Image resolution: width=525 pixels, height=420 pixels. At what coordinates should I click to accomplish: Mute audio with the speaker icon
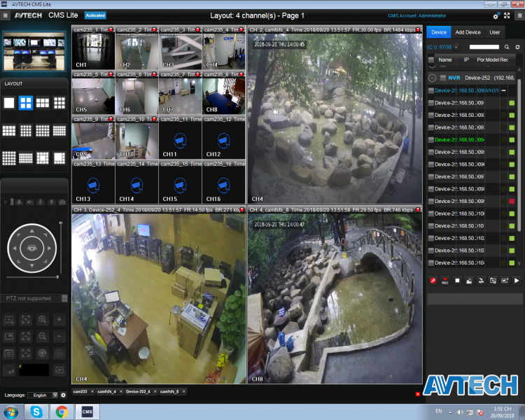(x=30, y=202)
